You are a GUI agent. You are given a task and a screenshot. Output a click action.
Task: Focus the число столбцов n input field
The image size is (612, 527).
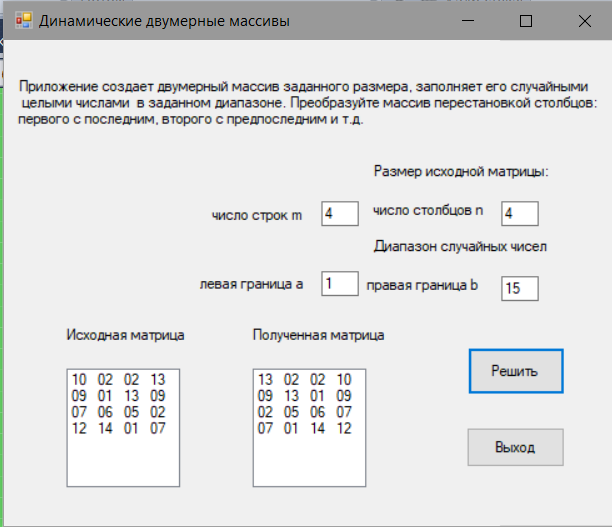519,214
